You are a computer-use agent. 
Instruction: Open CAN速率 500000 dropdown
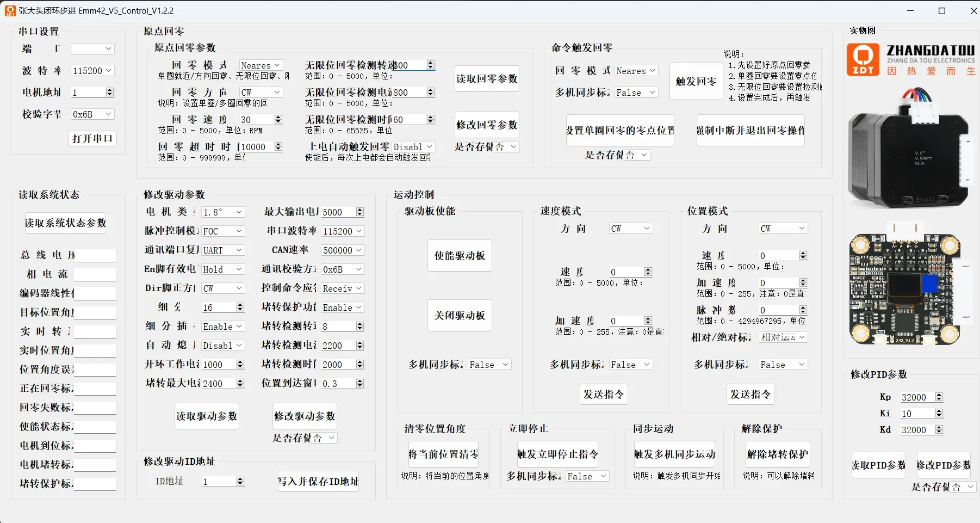(x=343, y=250)
